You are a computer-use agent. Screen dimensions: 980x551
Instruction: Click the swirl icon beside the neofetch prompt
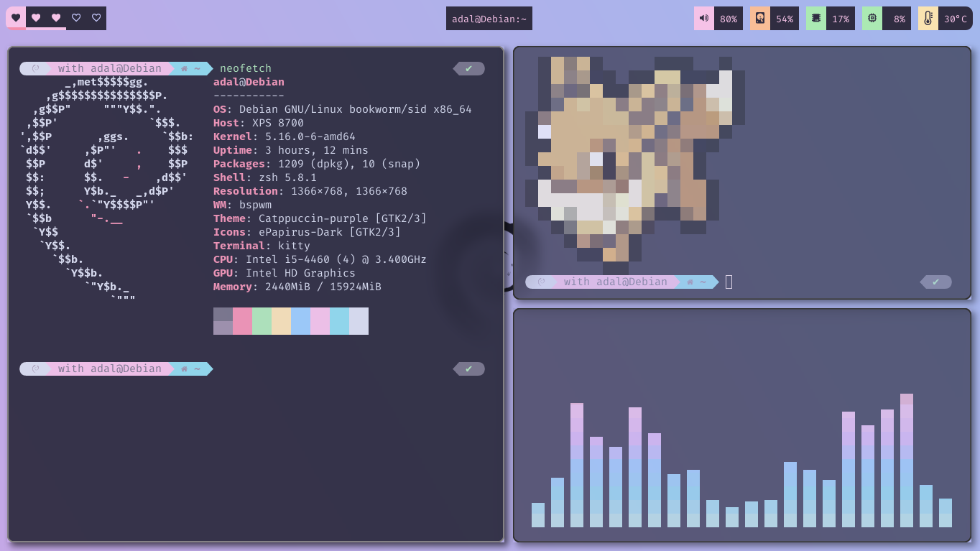tap(34, 68)
